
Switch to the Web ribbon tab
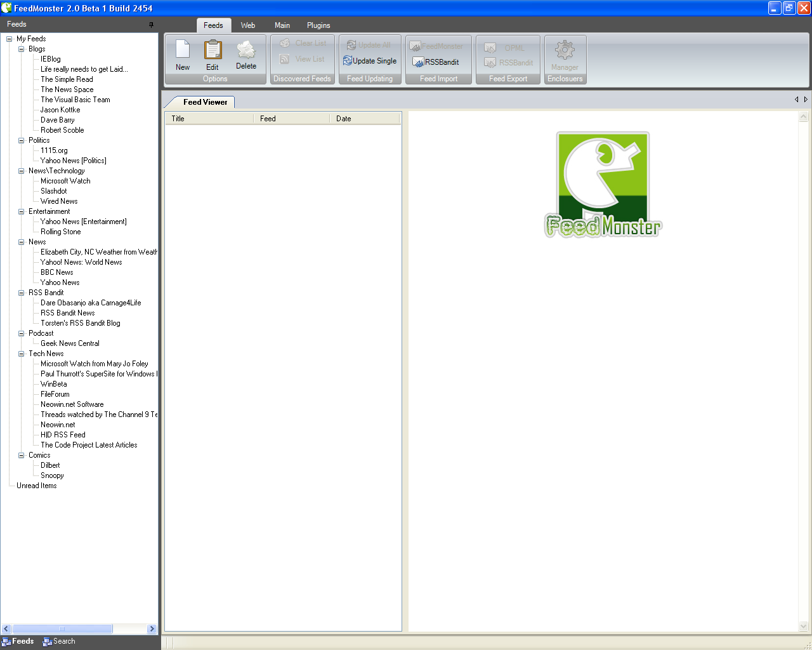pyautogui.click(x=248, y=25)
